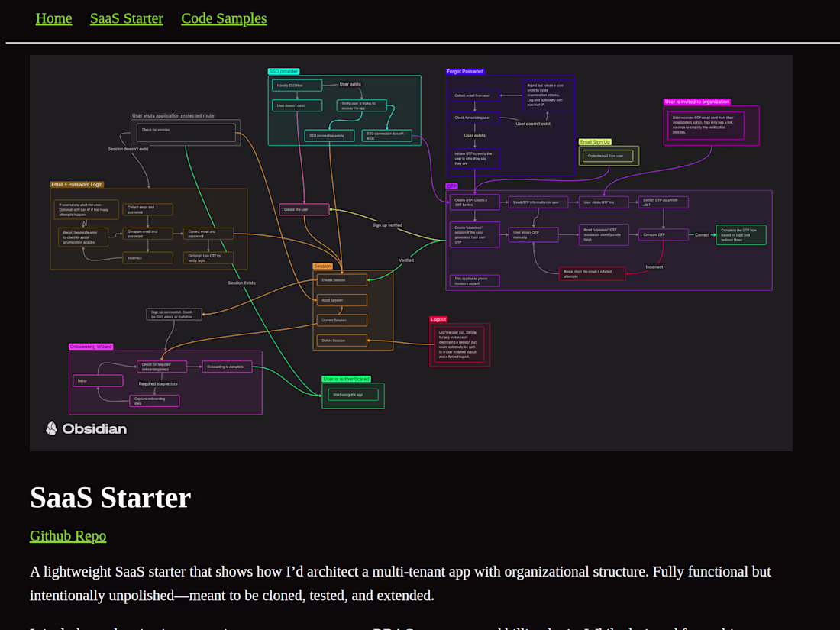Select the "Create Session" node
Screen dimensions: 840x630
[341, 279]
